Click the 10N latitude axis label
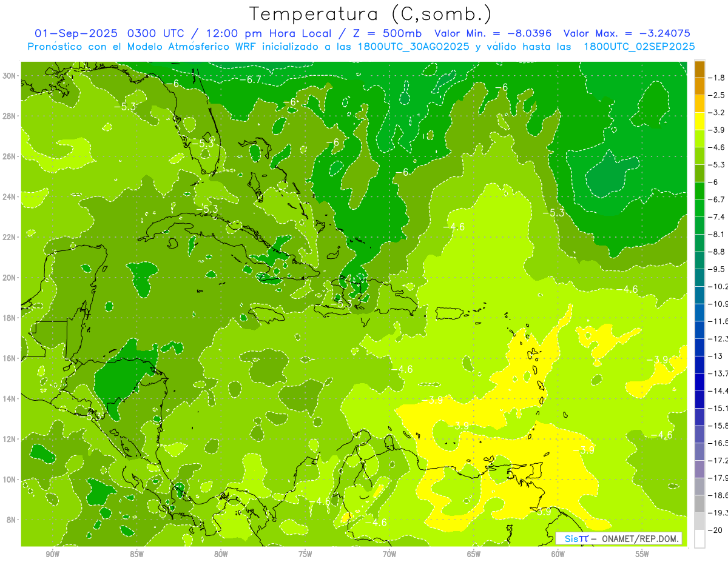Screen dimensions: 728x562 click(9, 480)
